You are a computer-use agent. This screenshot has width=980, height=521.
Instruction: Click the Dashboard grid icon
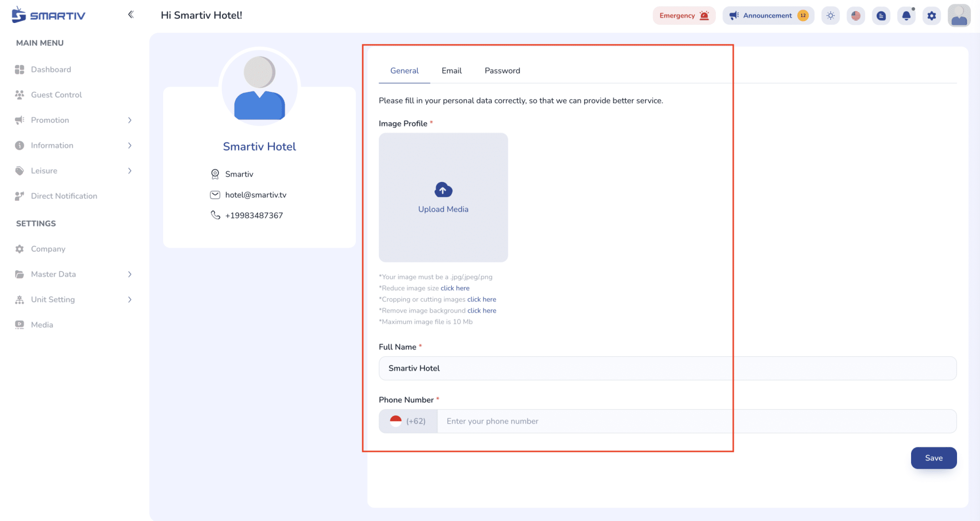20,69
